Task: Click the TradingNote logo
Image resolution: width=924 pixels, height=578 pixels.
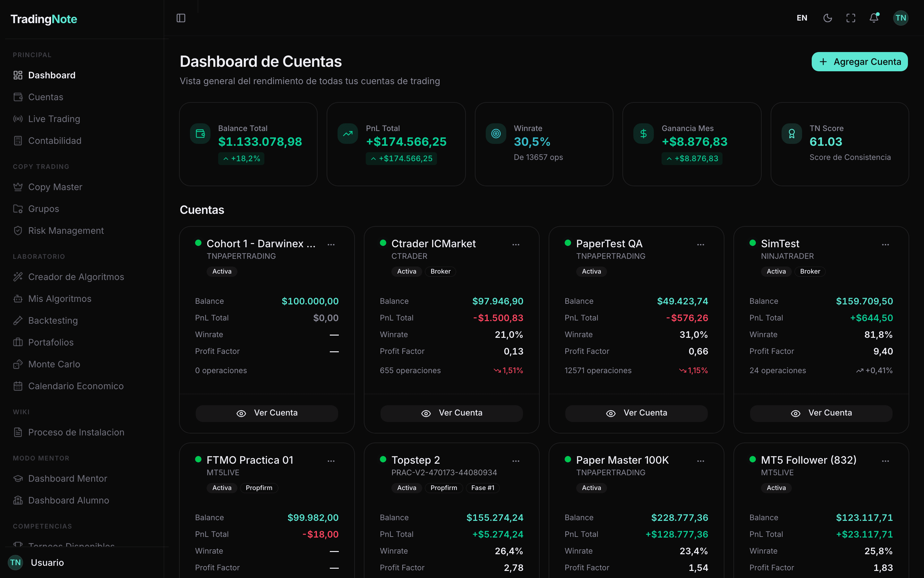Action: [44, 19]
